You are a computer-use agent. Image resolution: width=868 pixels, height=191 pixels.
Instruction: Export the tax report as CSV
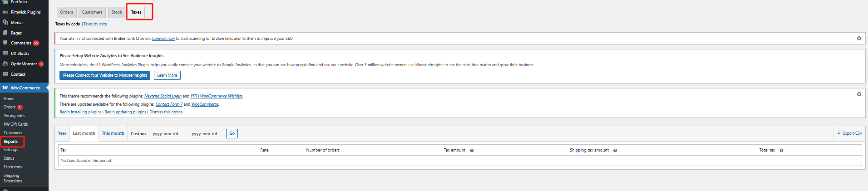pyautogui.click(x=849, y=133)
